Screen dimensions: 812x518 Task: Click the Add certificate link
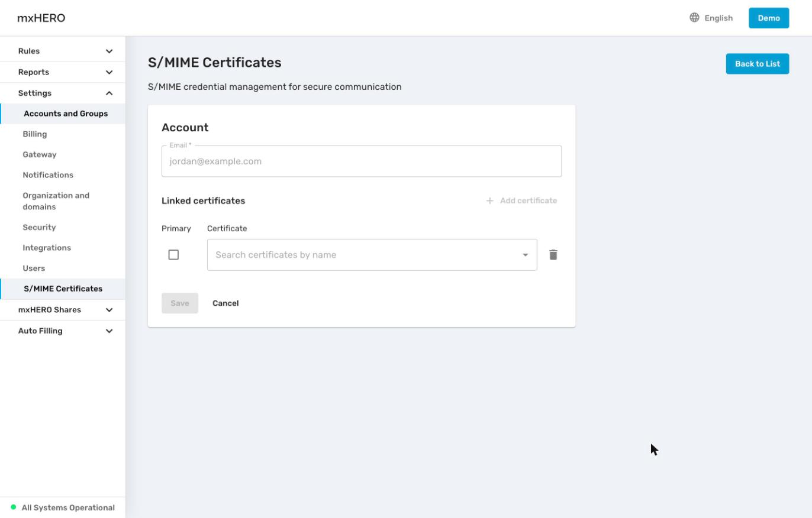(x=521, y=200)
